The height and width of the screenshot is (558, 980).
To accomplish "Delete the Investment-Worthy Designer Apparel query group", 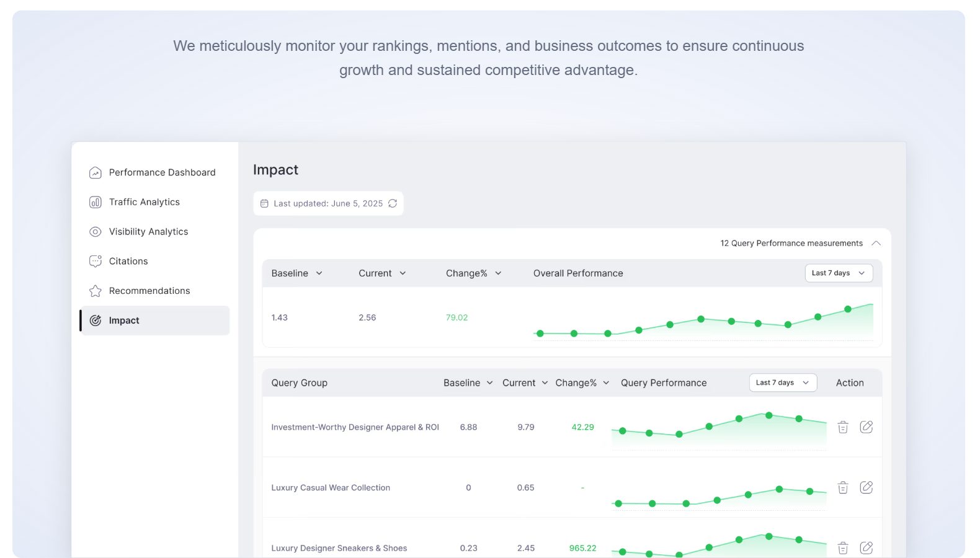I will point(842,427).
